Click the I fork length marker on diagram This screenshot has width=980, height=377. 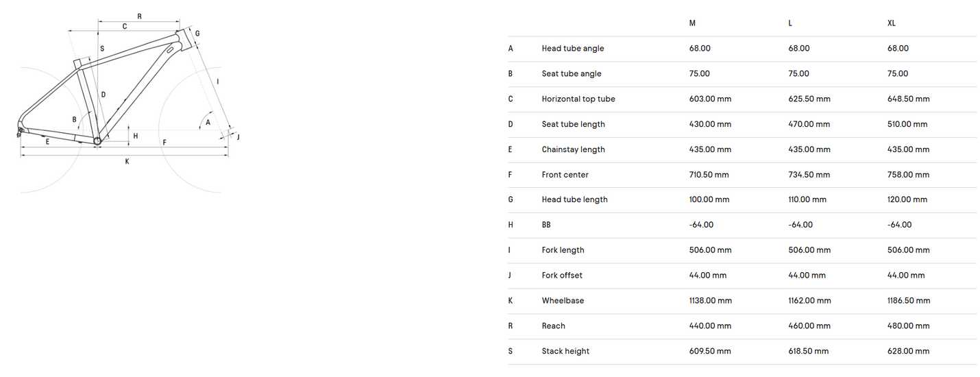coord(217,82)
